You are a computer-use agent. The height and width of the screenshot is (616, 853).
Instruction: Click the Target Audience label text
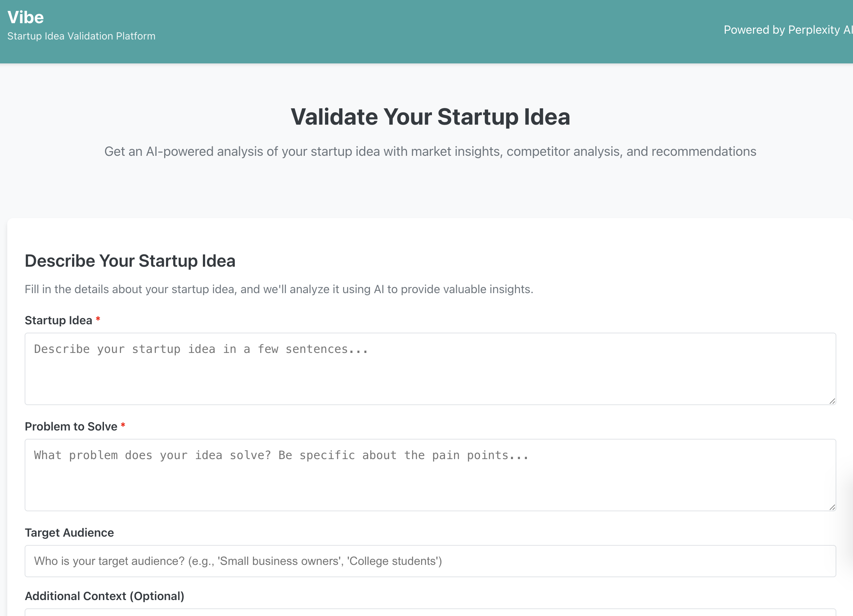click(69, 533)
